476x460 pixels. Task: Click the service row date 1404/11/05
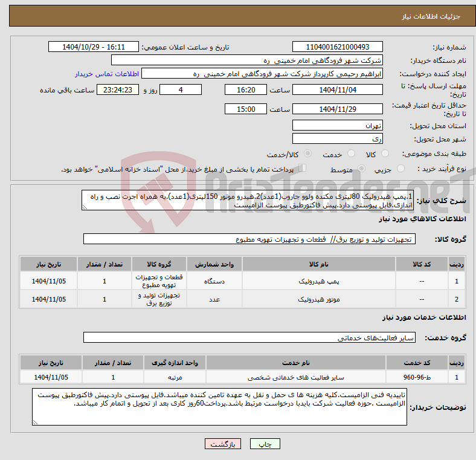51,377
